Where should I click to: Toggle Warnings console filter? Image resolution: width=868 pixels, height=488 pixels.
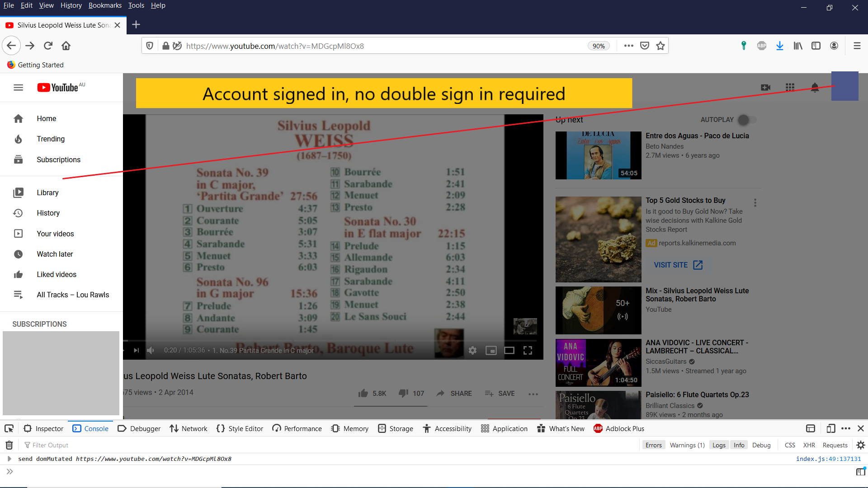pyautogui.click(x=687, y=445)
